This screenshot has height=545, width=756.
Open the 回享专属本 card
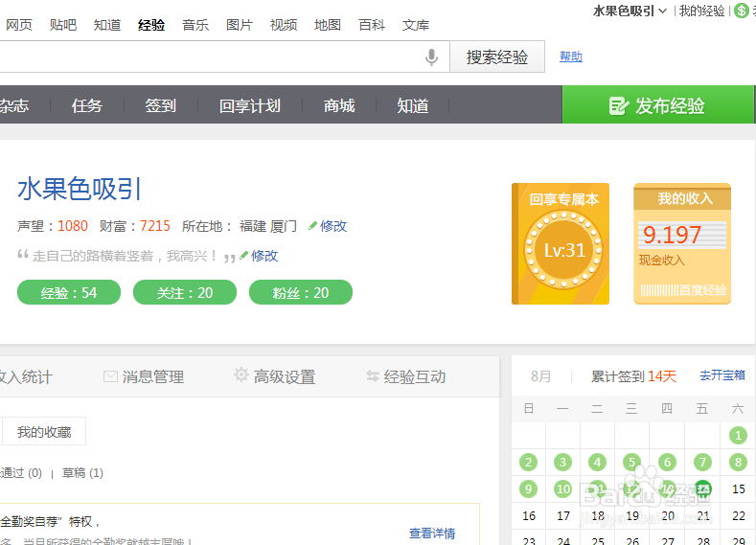click(x=561, y=244)
